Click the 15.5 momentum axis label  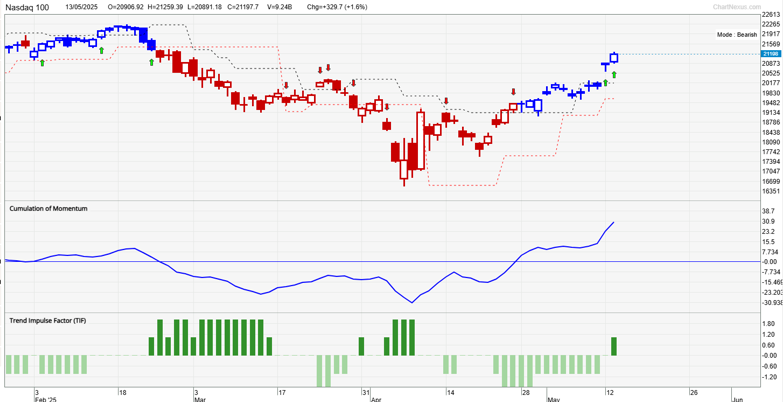click(769, 242)
